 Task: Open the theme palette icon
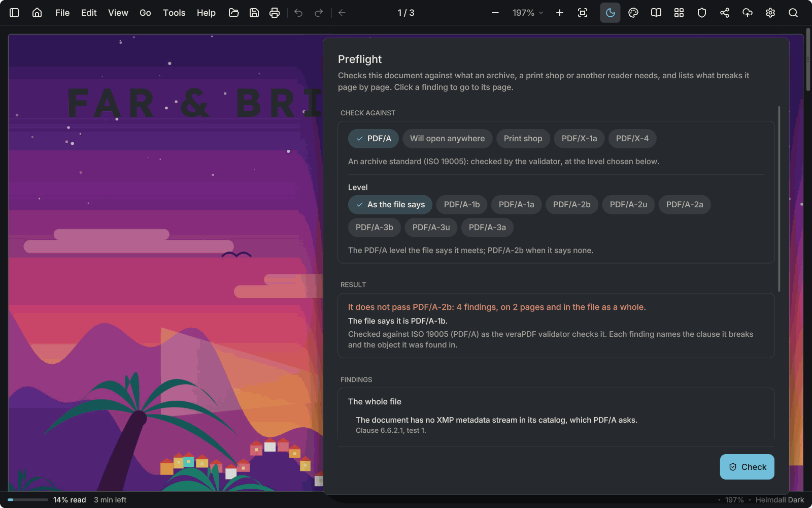633,13
